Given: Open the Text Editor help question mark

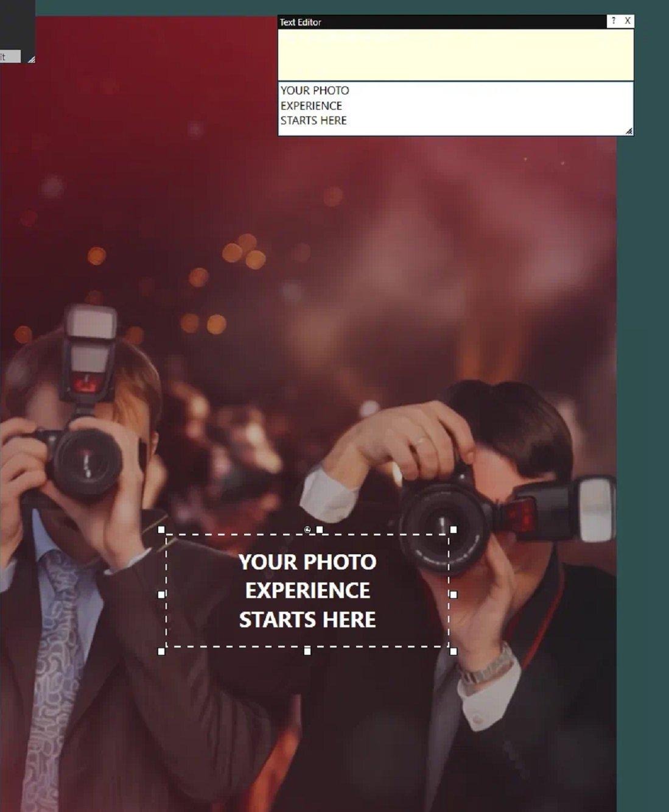Looking at the screenshot, I should pyautogui.click(x=613, y=21).
